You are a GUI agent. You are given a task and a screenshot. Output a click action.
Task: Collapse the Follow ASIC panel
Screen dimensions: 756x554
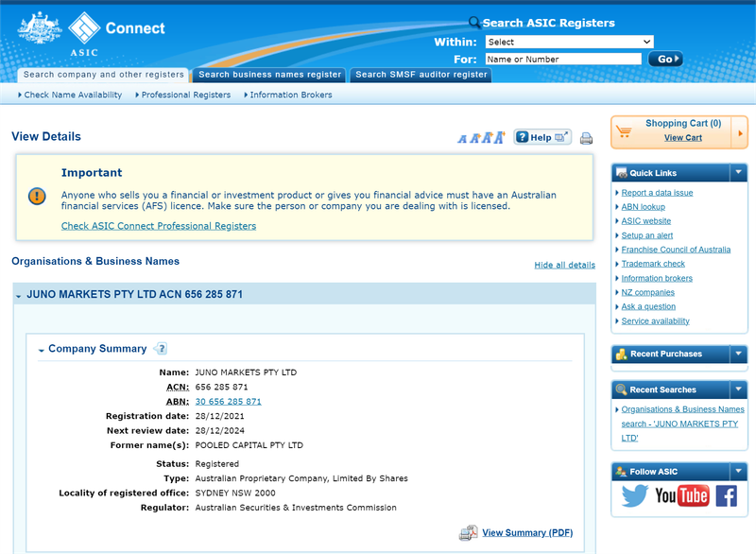738,471
